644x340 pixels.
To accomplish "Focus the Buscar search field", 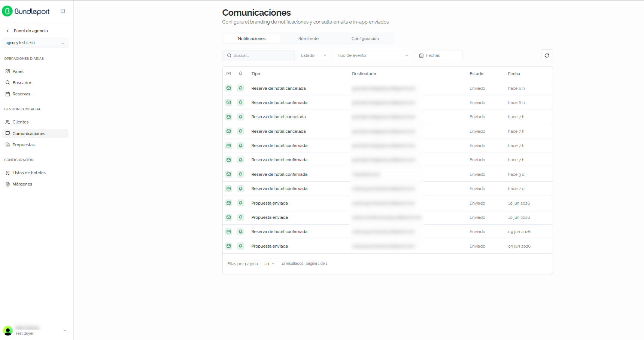I will click(258, 55).
